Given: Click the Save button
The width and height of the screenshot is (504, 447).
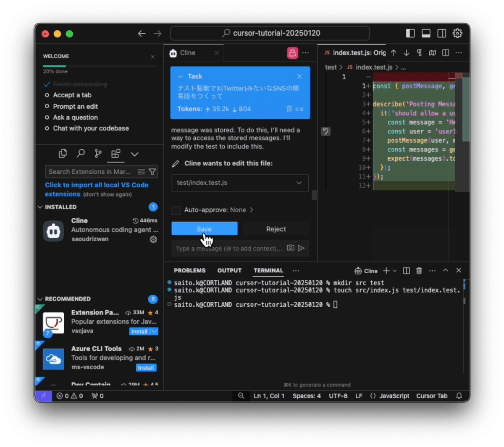Looking at the screenshot, I should (204, 229).
